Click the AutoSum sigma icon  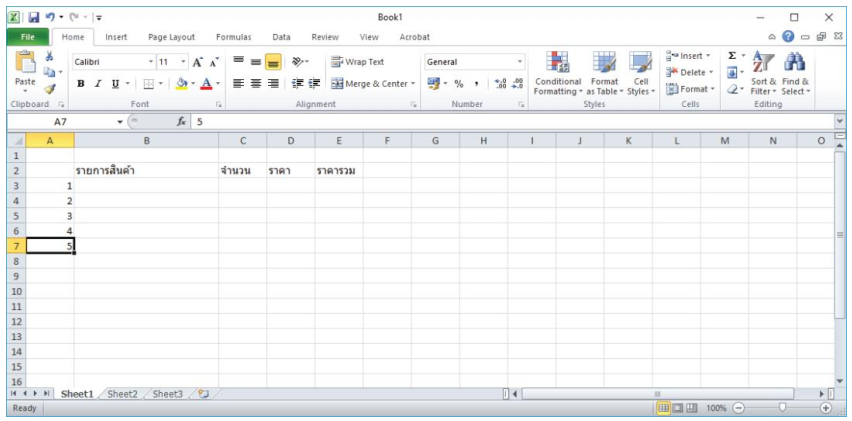[x=732, y=56]
